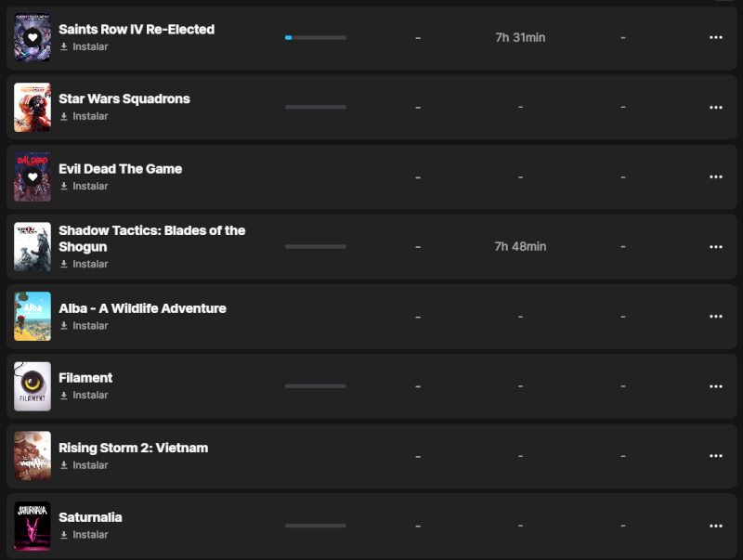
Task: Open more options for Saturnalia
Action: [715, 526]
